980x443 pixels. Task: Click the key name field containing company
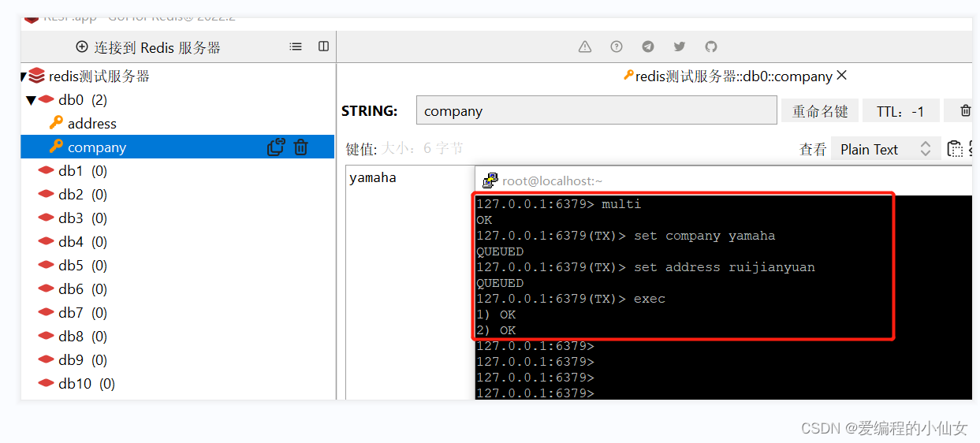tap(597, 111)
